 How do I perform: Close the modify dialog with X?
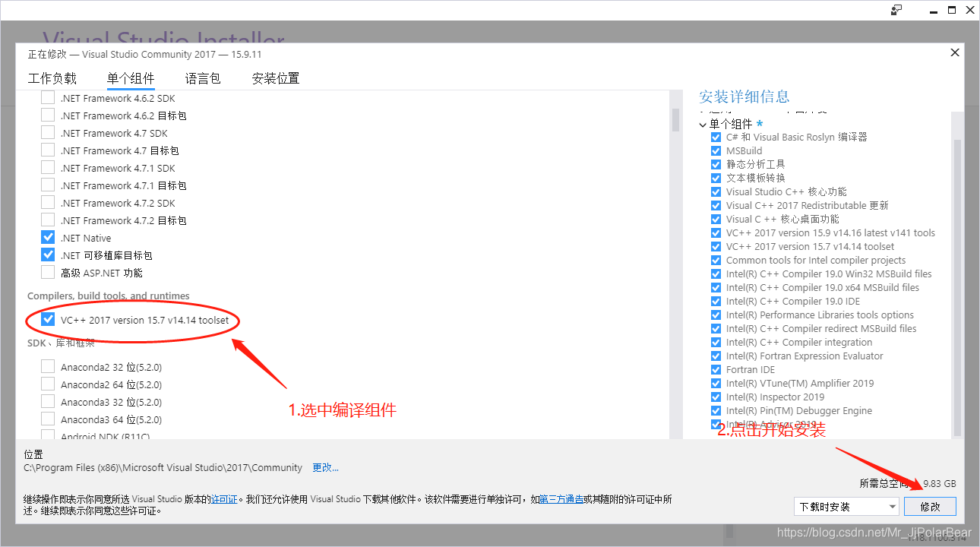point(955,52)
